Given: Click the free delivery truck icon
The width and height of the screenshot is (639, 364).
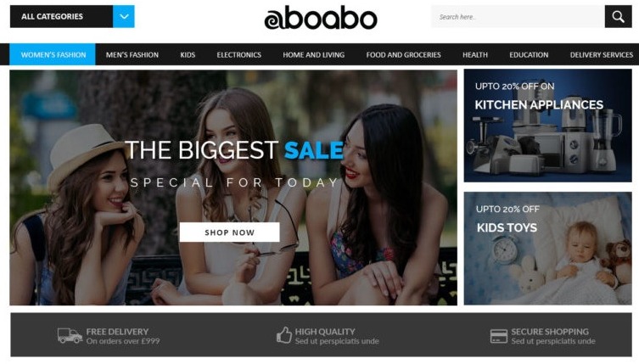Looking at the screenshot, I should pos(70,335).
